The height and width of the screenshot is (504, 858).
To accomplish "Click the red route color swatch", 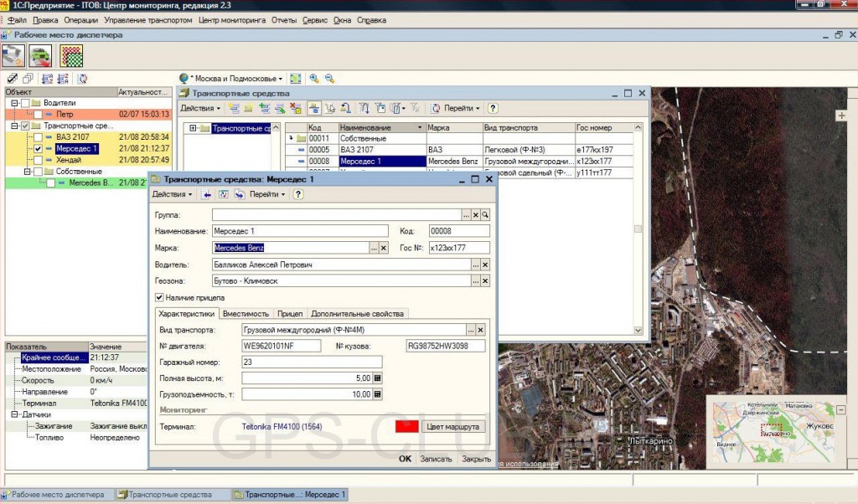I will pos(407,426).
